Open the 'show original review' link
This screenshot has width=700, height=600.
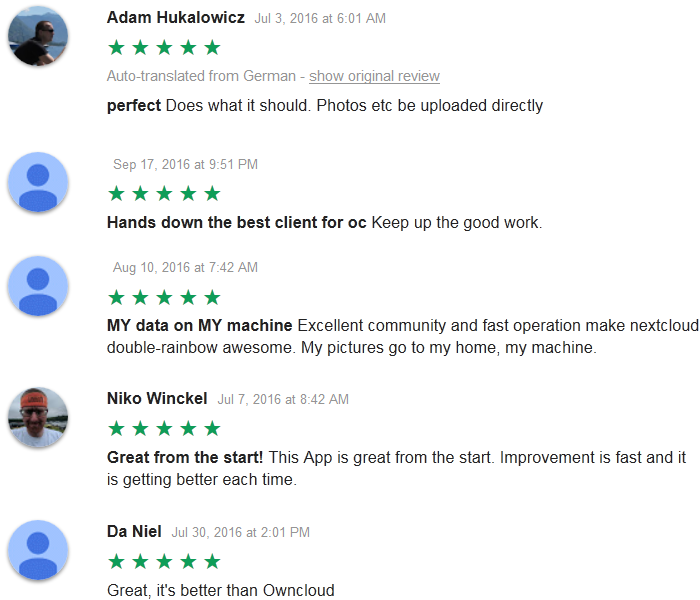point(374,76)
